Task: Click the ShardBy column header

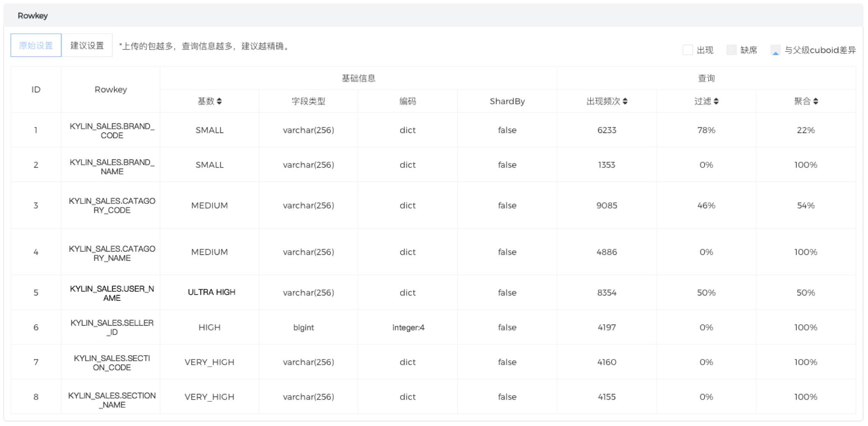Action: (x=507, y=101)
